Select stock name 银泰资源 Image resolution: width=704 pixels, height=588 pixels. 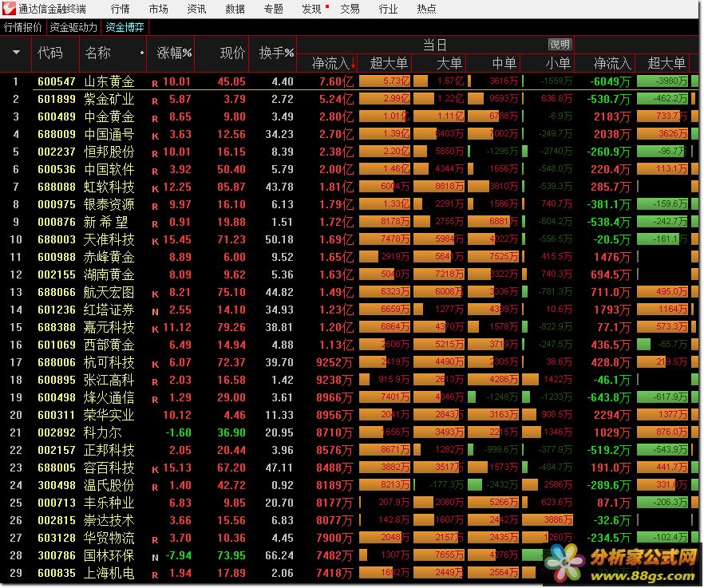pyautogui.click(x=109, y=204)
